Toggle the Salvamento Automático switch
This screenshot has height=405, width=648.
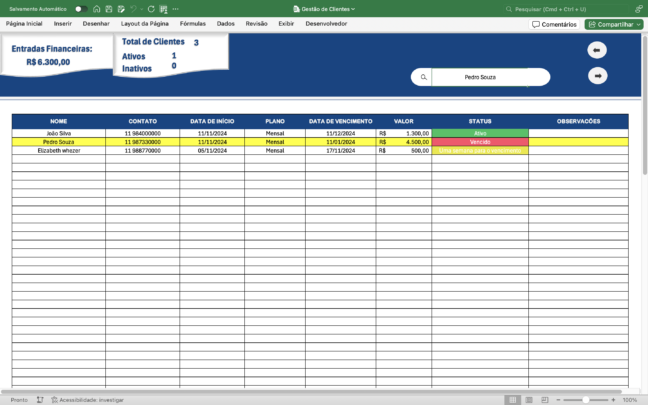pyautogui.click(x=79, y=8)
